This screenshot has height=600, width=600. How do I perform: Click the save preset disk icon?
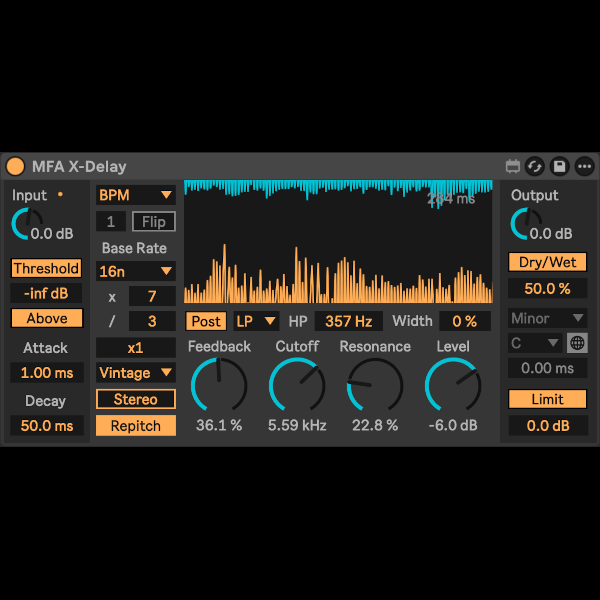tap(560, 166)
